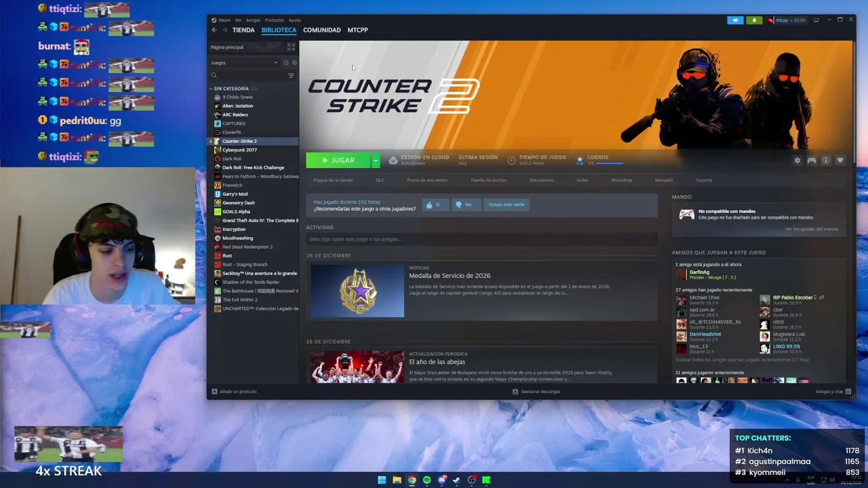This screenshot has height=488, width=868.
Task: Open the Amigos menu
Action: (253, 20)
